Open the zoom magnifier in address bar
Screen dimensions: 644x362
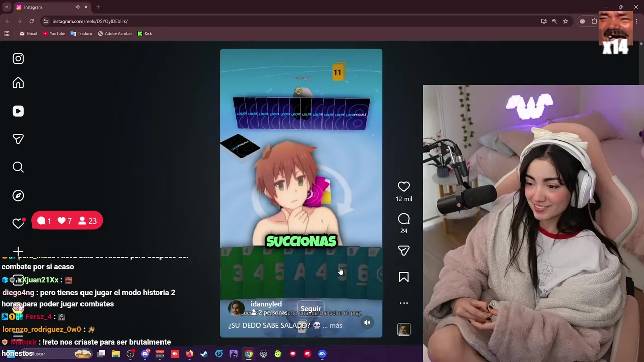point(554,21)
